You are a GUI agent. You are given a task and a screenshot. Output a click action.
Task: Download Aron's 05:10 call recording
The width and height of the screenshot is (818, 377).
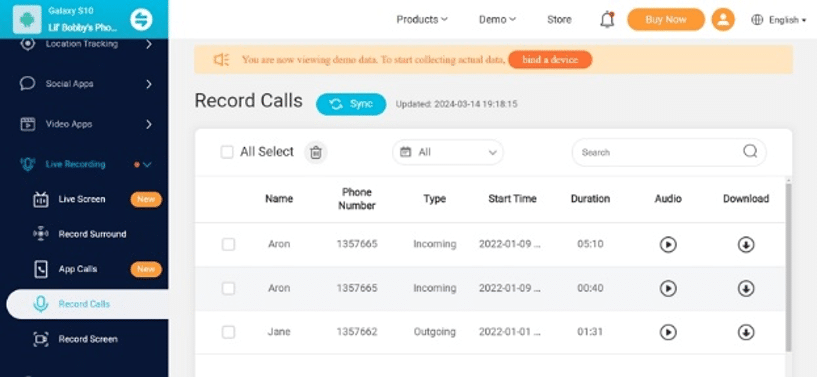746,245
